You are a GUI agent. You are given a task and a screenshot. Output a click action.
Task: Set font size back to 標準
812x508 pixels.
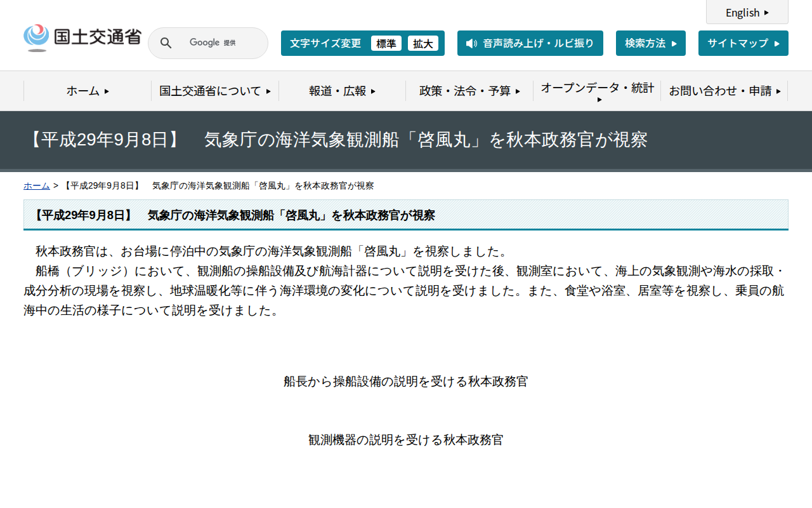[x=386, y=43]
